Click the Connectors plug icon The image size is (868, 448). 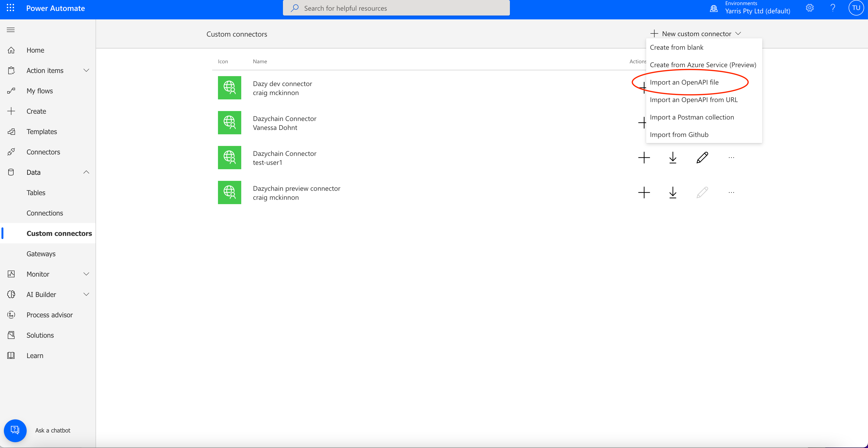11,152
